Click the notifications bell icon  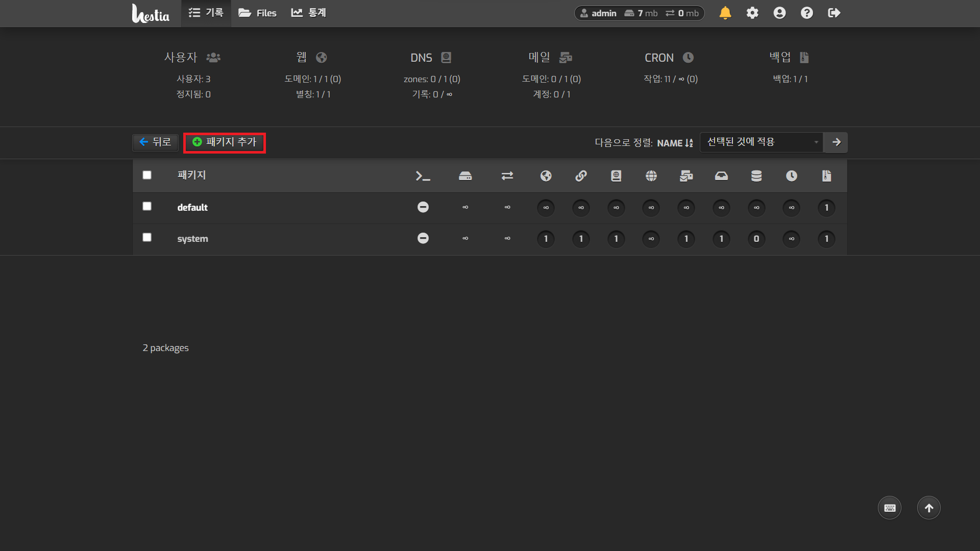tap(725, 13)
